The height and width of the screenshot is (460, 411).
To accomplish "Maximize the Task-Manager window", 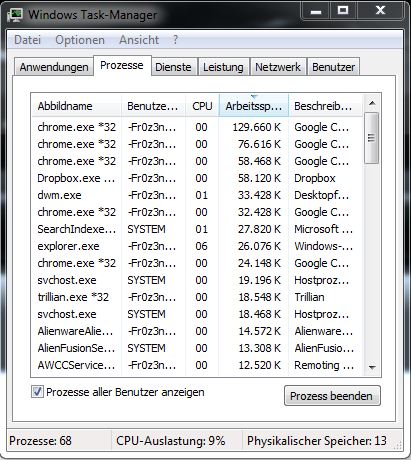I will pyautogui.click(x=343, y=11).
